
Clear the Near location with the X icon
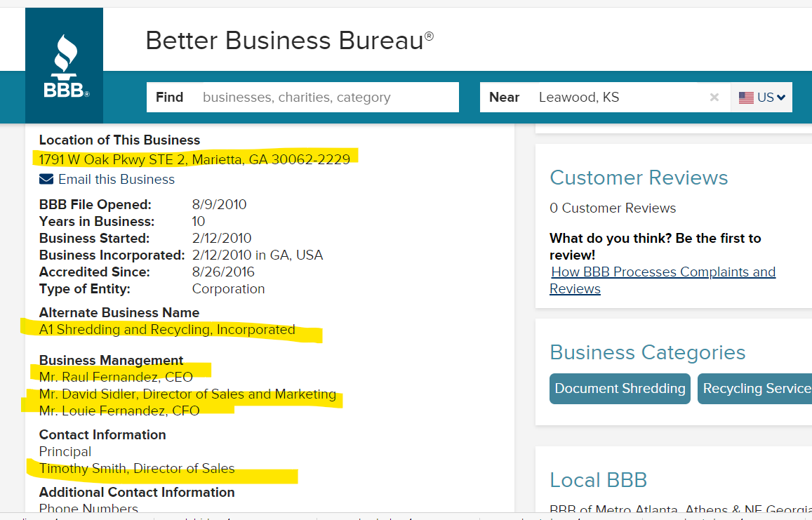pyautogui.click(x=714, y=98)
